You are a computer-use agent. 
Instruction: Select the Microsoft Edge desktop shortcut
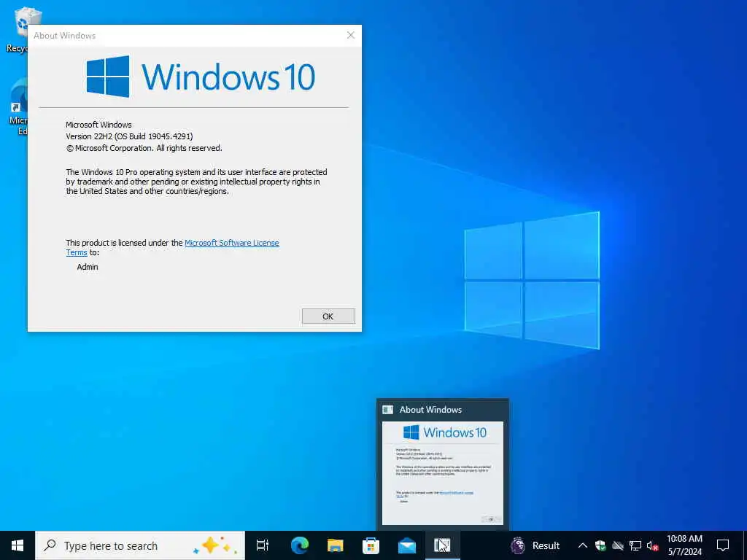18,107
